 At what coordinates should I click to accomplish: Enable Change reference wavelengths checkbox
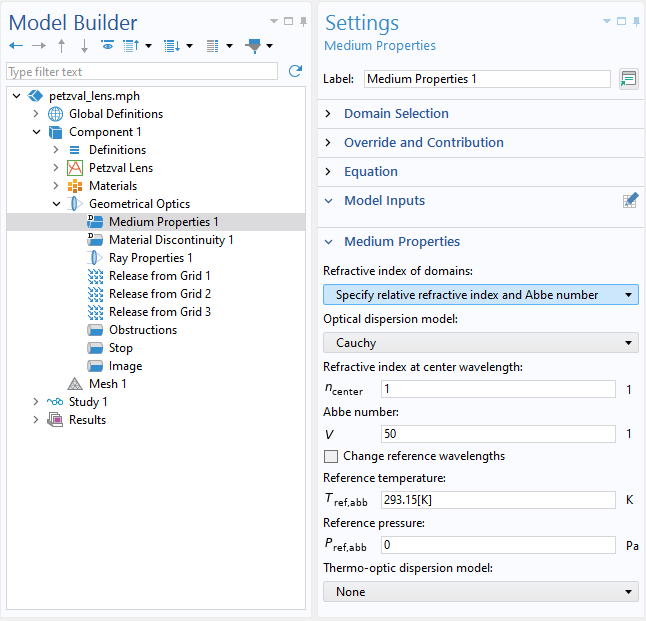pos(331,456)
